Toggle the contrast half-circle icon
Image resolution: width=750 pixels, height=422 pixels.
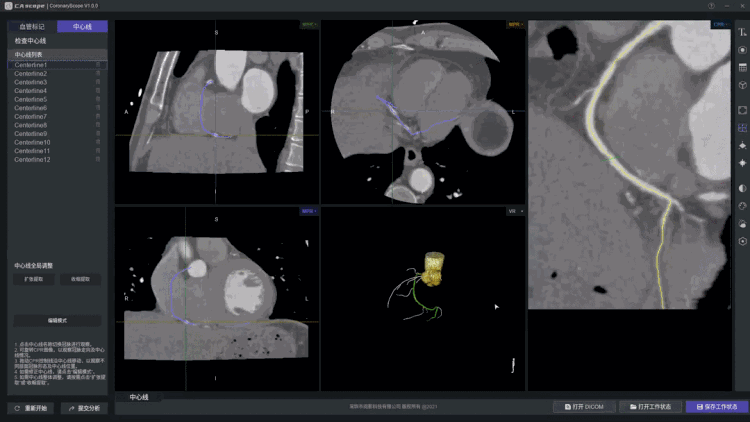[x=742, y=188]
